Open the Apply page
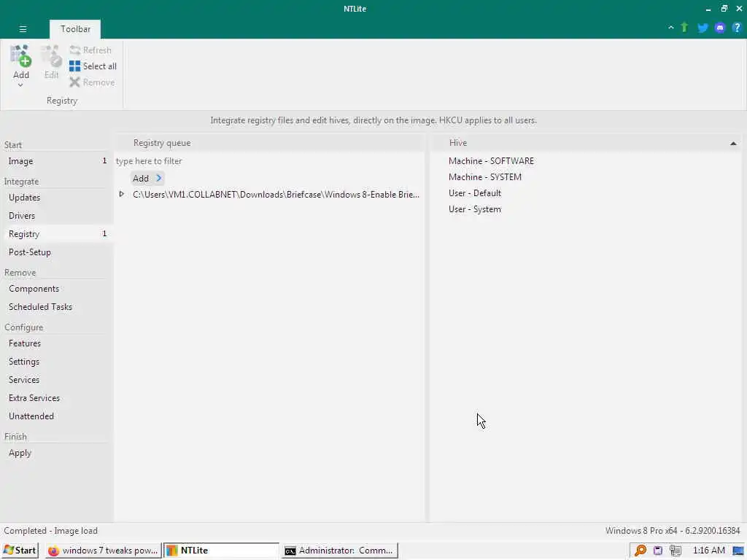Image resolution: width=747 pixels, height=560 pixels. [x=57, y=453]
